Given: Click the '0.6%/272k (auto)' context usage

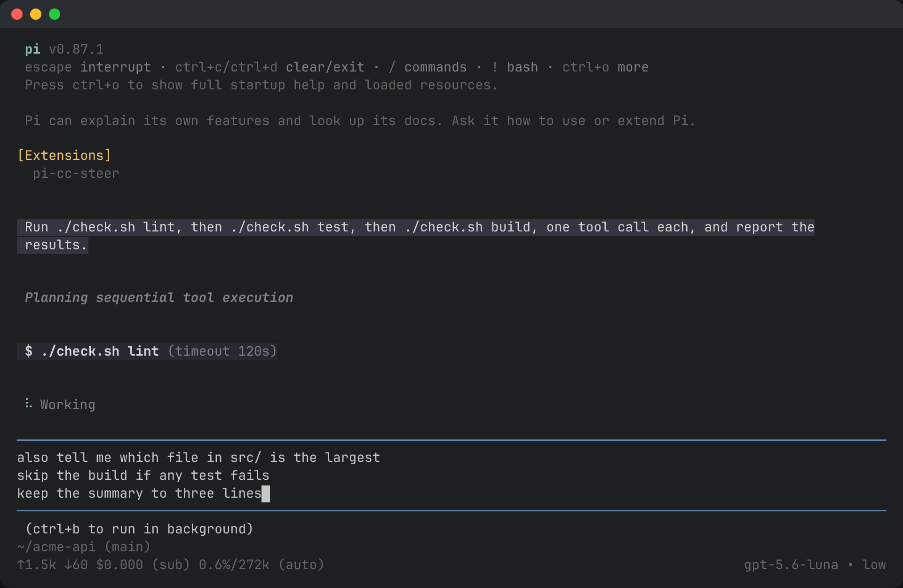Looking at the screenshot, I should (x=261, y=565).
